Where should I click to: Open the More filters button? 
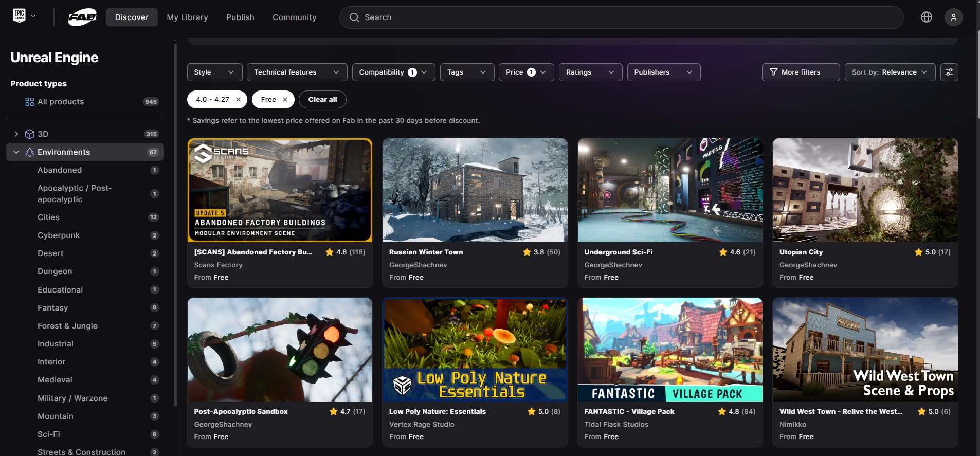tap(801, 72)
